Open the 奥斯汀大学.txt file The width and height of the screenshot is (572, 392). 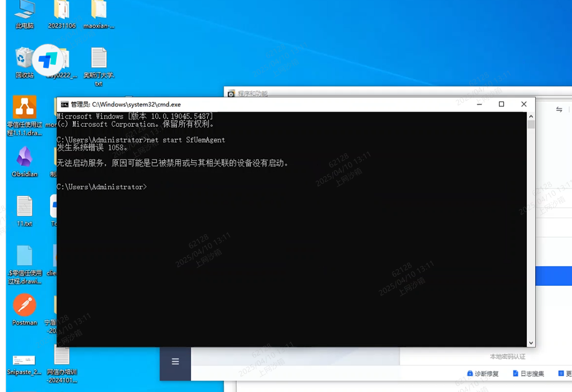(98, 59)
